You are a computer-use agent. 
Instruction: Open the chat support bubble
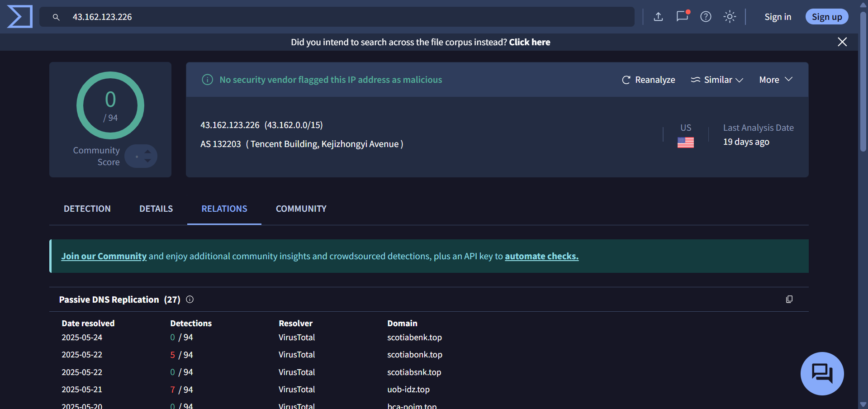[x=822, y=373]
